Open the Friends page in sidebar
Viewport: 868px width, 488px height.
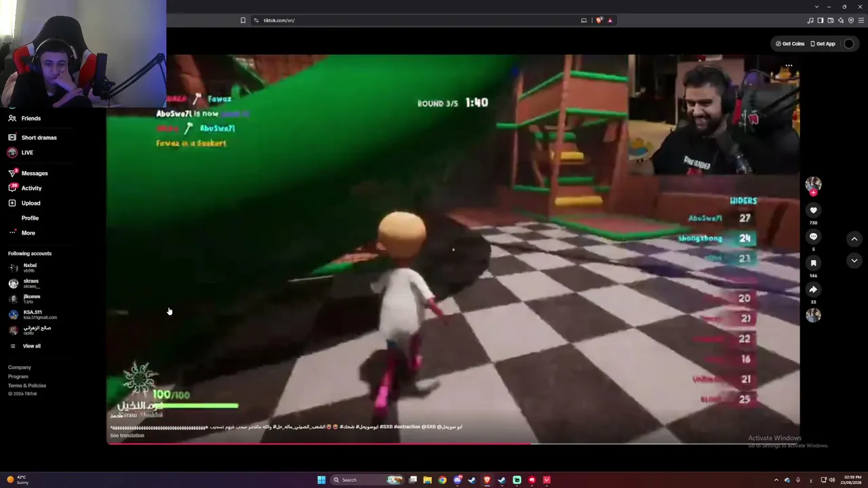(24, 119)
